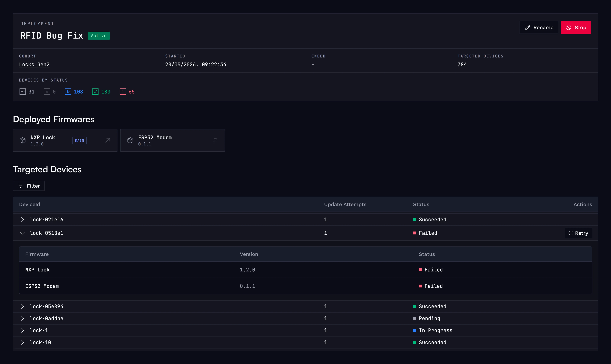Expand the lock-021e16 device row
Screen dimensions: 611x364
22,220
